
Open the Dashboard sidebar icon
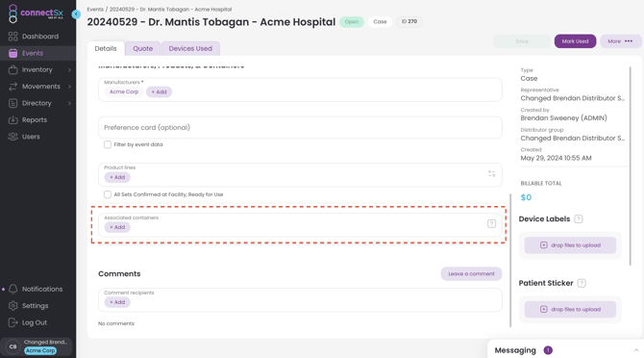(13, 37)
